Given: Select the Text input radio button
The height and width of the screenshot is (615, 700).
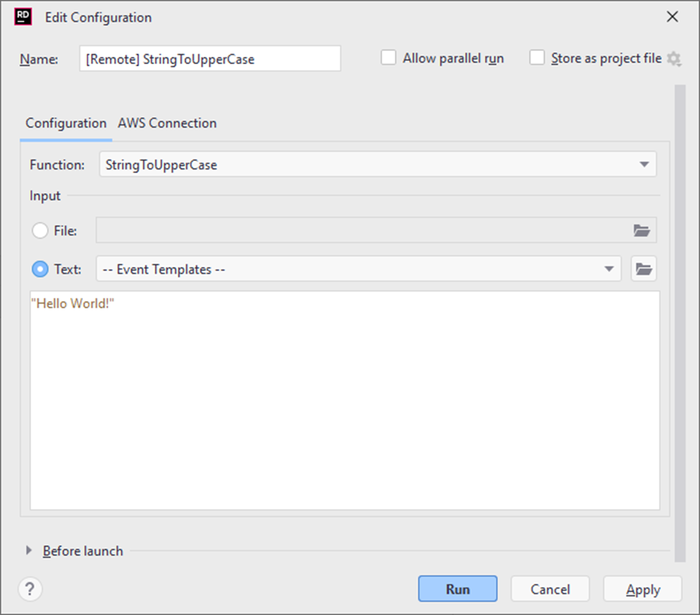Looking at the screenshot, I should [40, 269].
